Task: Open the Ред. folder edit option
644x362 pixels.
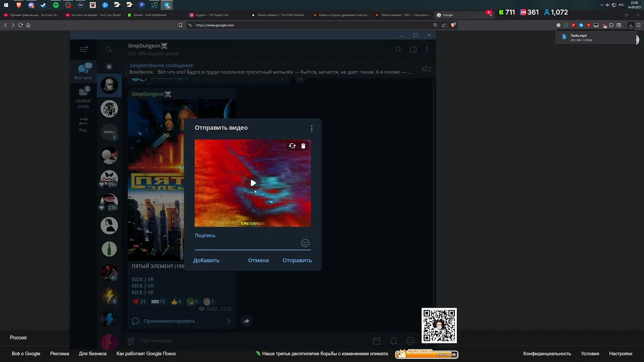Action: click(84, 125)
